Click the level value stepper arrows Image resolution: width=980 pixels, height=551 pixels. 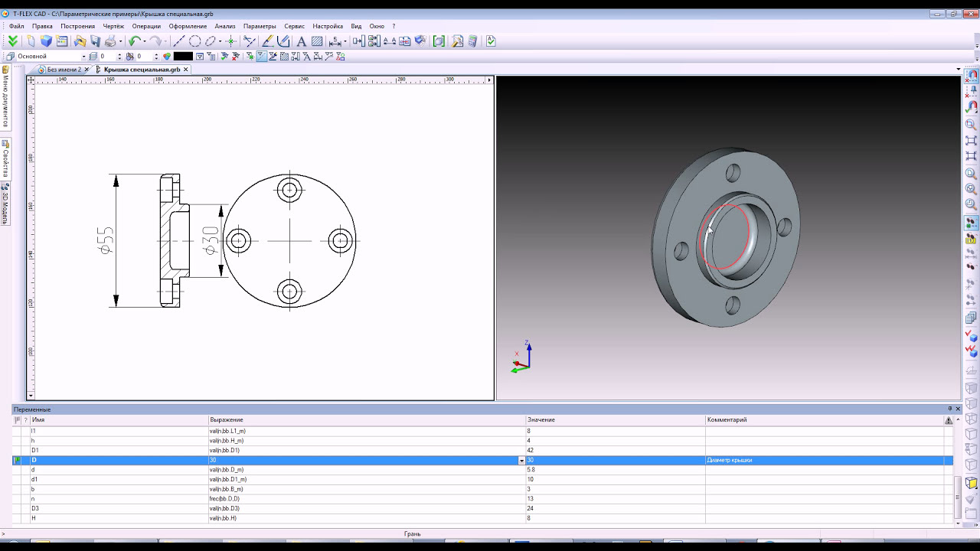point(119,56)
